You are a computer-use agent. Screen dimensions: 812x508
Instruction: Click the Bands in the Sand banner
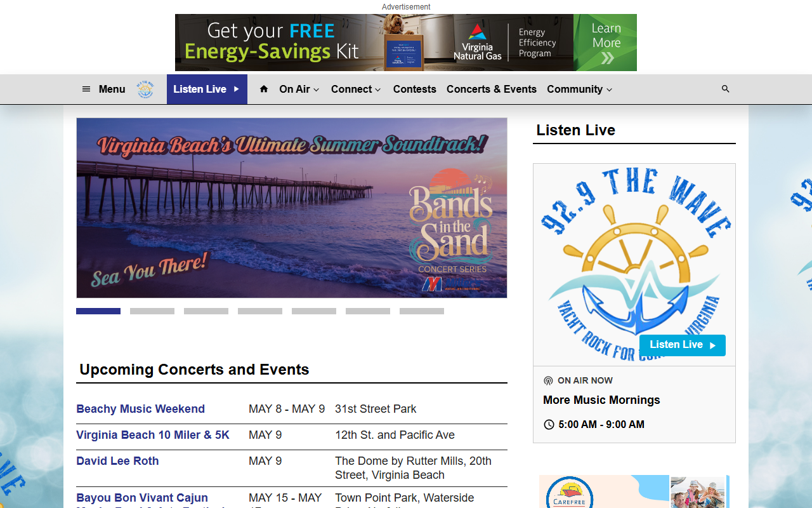(x=292, y=208)
